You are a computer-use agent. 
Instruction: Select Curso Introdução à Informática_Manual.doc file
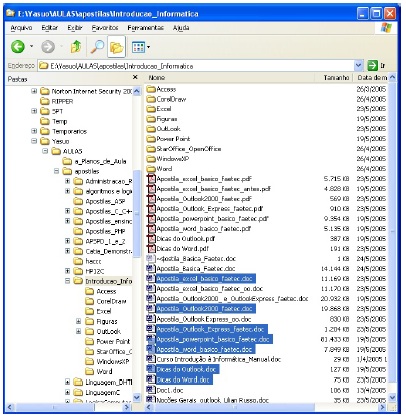[x=219, y=359]
